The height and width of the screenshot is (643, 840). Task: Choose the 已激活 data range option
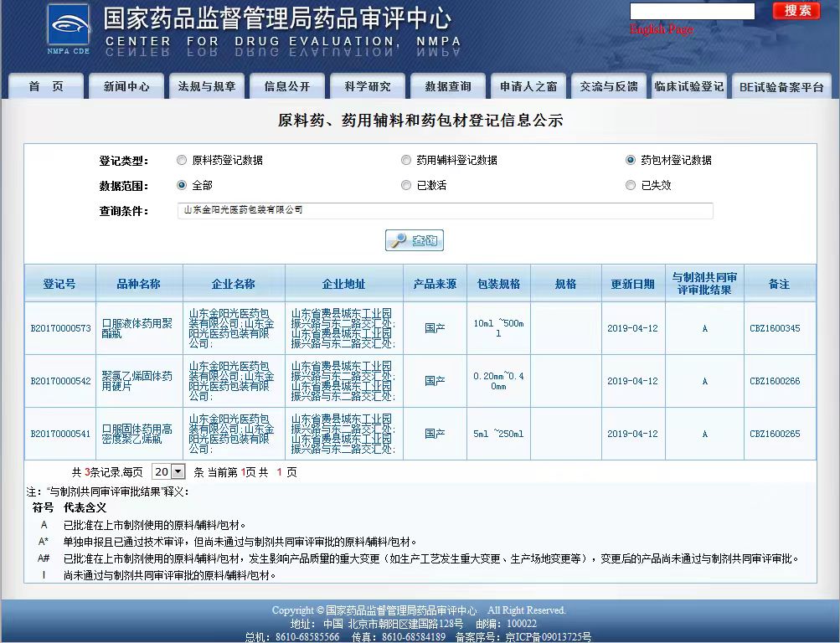coord(406,185)
